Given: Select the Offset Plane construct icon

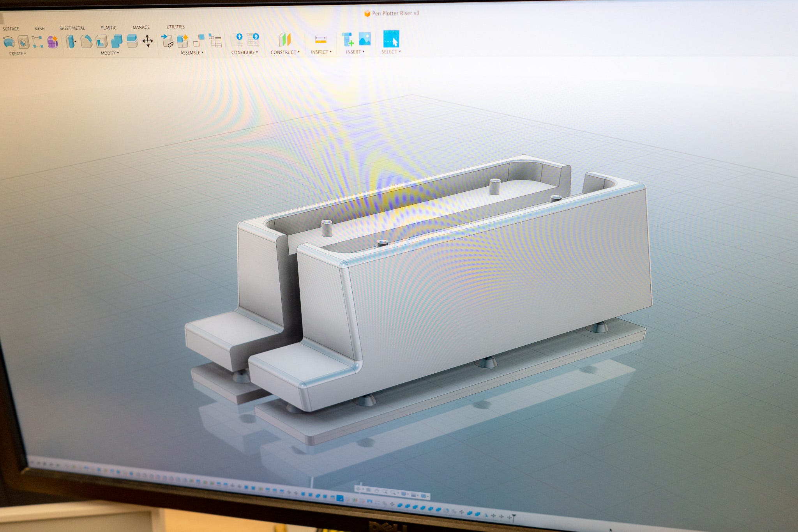Looking at the screenshot, I should [285, 39].
